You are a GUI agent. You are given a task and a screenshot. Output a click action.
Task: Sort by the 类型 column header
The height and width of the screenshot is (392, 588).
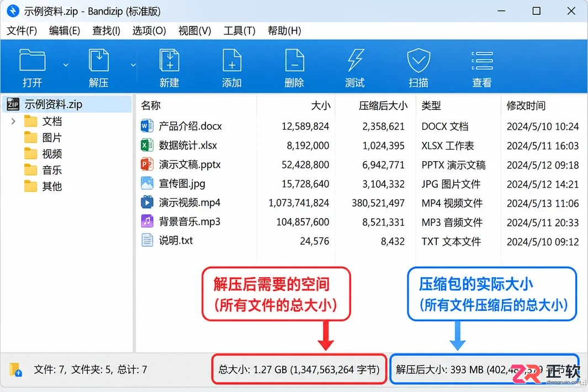[431, 105]
